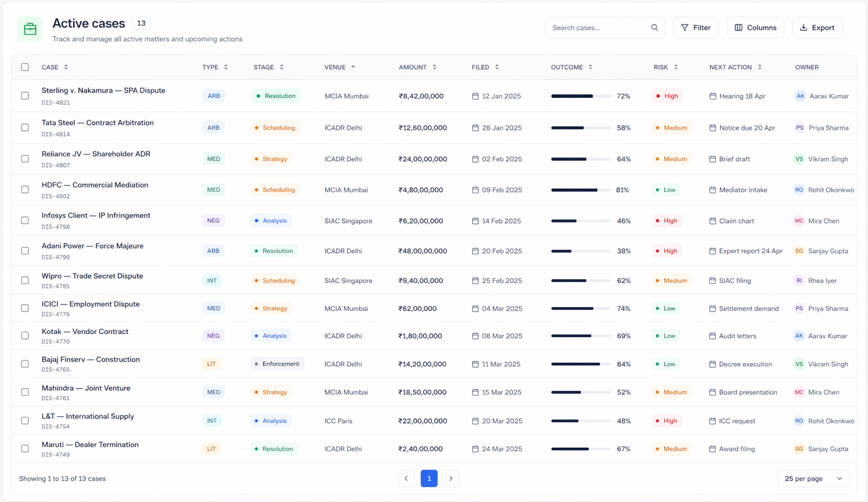Screen dimensions: 868x502
Task: Click the MC avatar in the Infosys Client row
Action: pyautogui.click(x=800, y=221)
